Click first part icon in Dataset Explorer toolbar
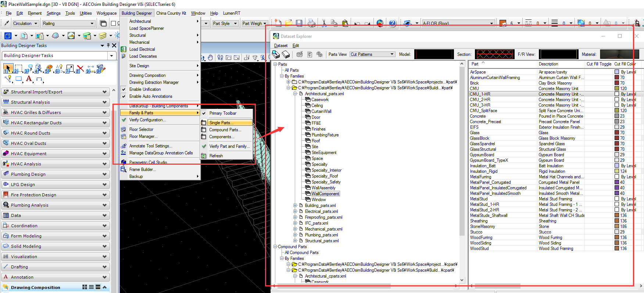 276,54
